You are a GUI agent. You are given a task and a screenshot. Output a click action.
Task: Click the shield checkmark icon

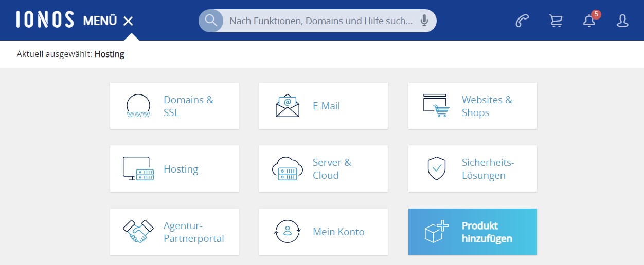coord(436,168)
